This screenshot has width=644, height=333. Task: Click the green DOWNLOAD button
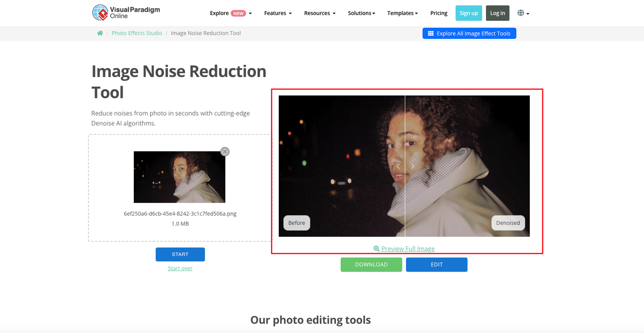pyautogui.click(x=371, y=264)
